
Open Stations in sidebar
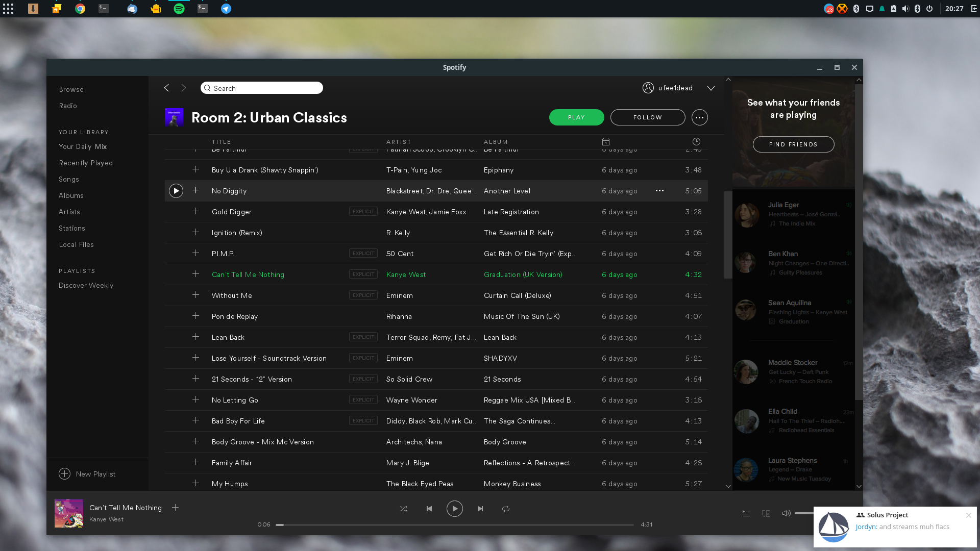pyautogui.click(x=72, y=228)
